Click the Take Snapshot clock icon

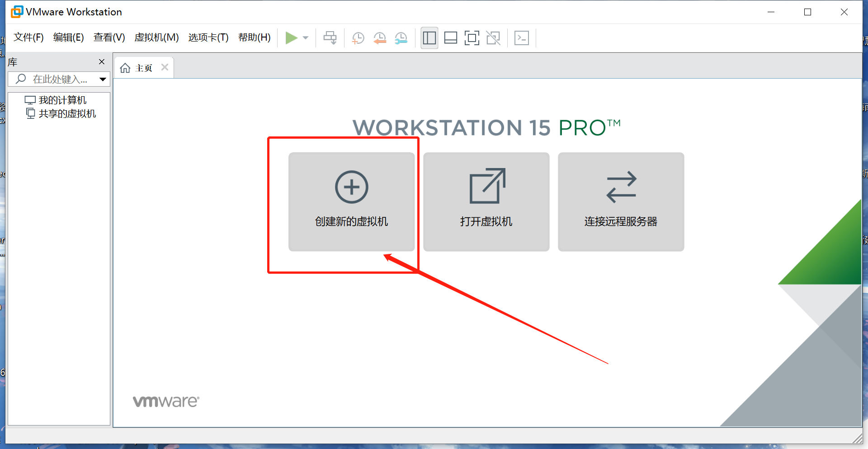(x=358, y=38)
